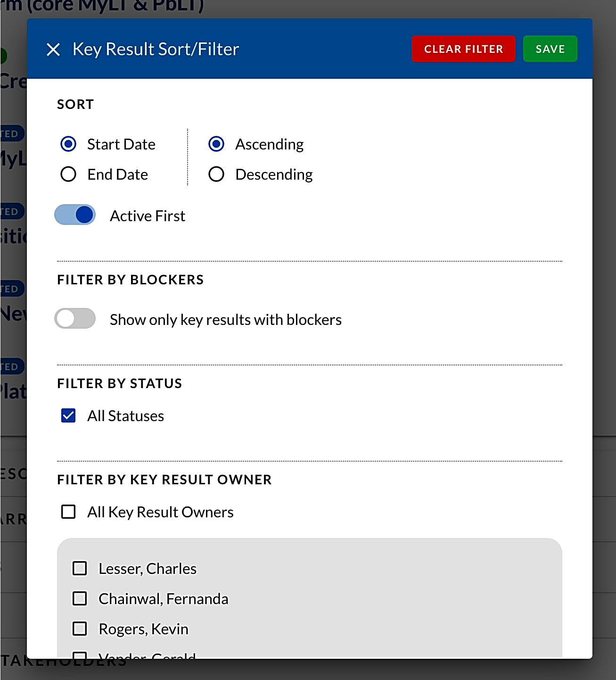Image resolution: width=616 pixels, height=680 pixels.
Task: Check the box for Chainwal, Fernanda
Action: (x=80, y=598)
